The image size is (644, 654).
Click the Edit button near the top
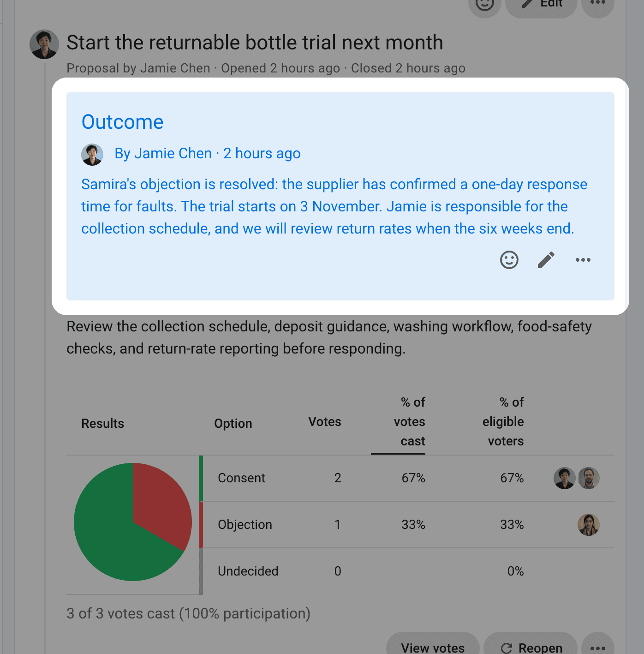pyautogui.click(x=542, y=5)
